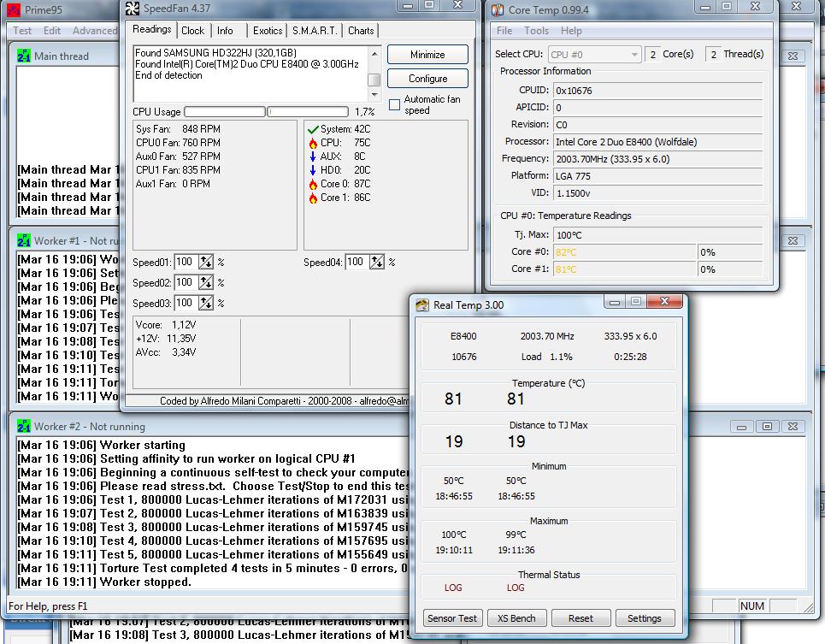
Task: Click the Core Temp title bar icon
Action: (498, 10)
